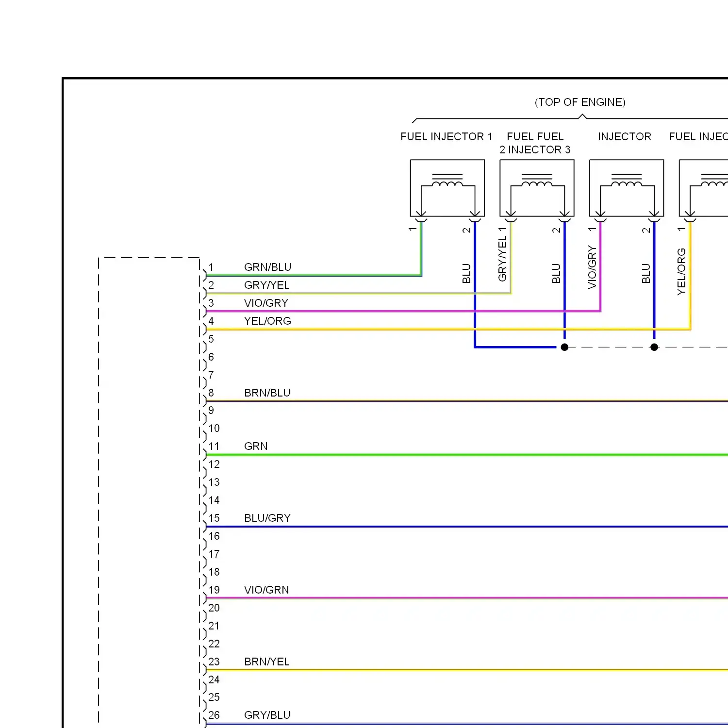Select the '2 INJECTOR 3' label text
Screen dimensions: 728x728
click(x=535, y=149)
